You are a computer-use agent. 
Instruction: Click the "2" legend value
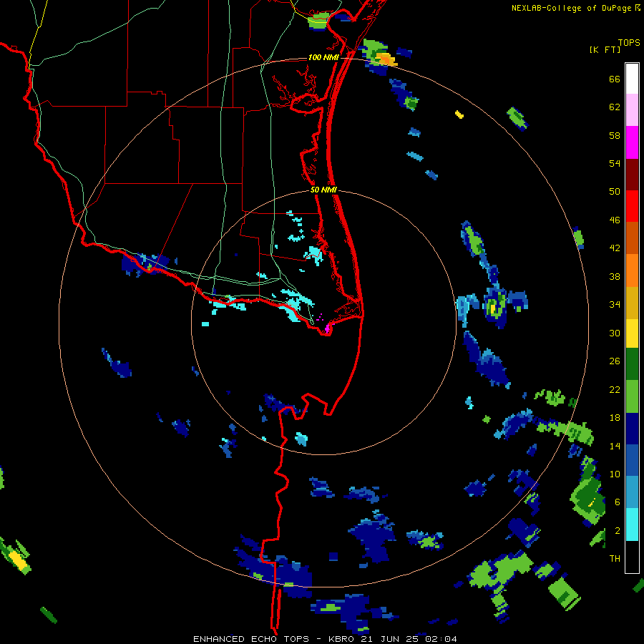(618, 531)
